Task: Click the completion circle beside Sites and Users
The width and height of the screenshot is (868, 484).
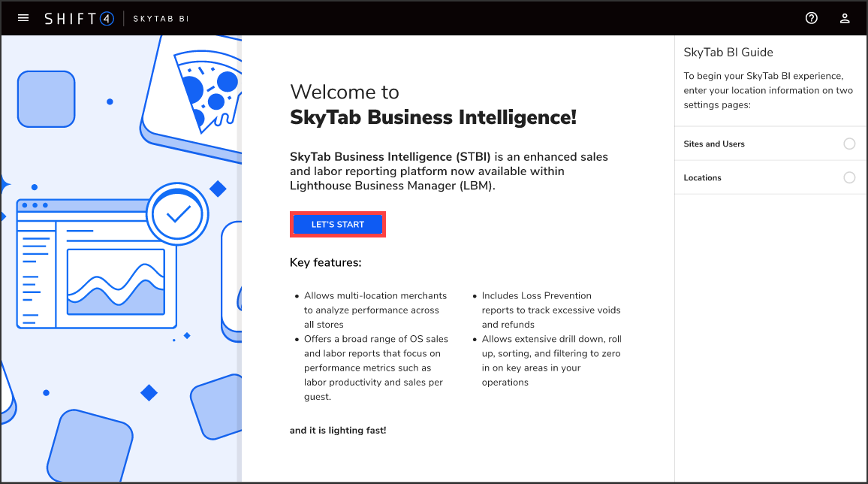Action: click(x=849, y=143)
